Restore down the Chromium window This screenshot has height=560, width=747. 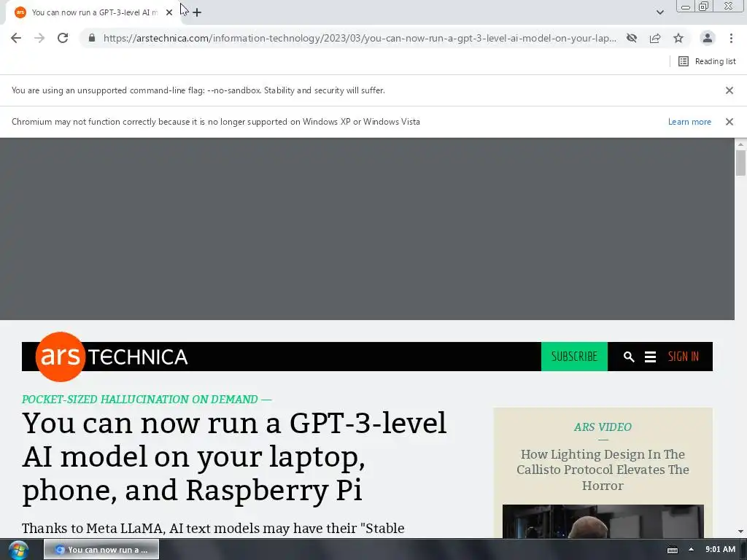[703, 6]
